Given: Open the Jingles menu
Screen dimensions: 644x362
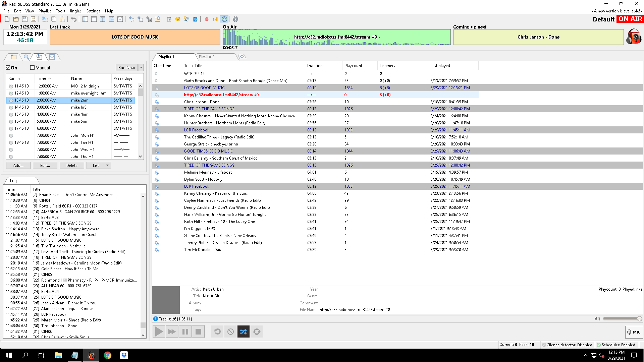Looking at the screenshot, I should (75, 11).
